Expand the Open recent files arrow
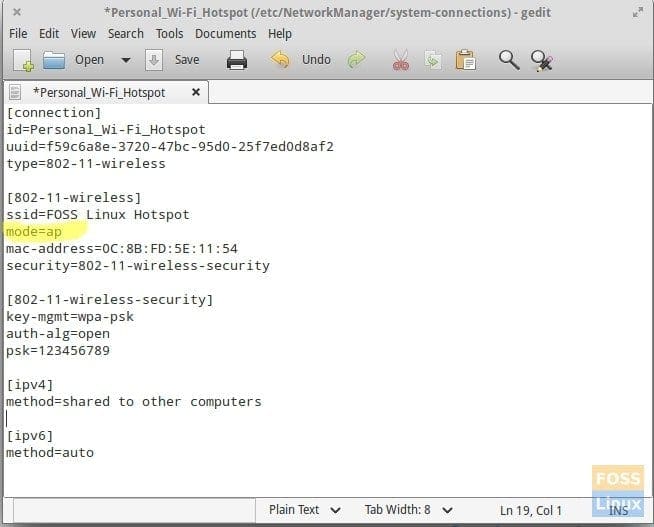Viewport: 654px width, 527px height. click(126, 60)
